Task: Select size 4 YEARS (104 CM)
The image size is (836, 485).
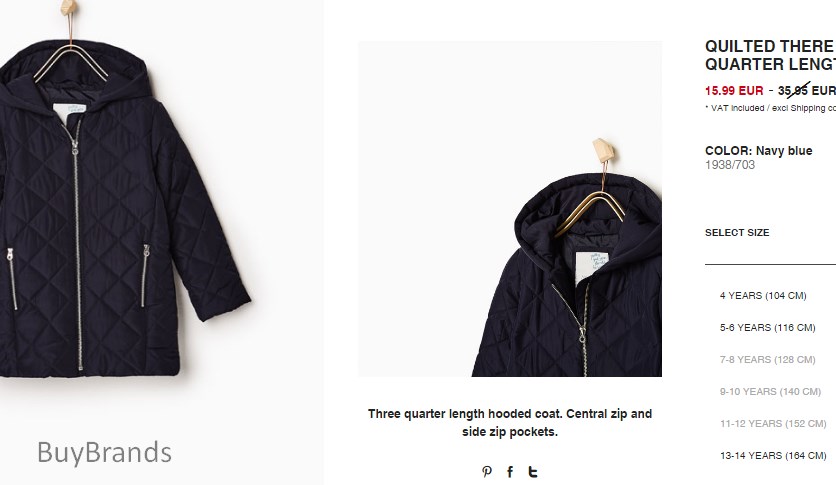Action: coord(763,296)
